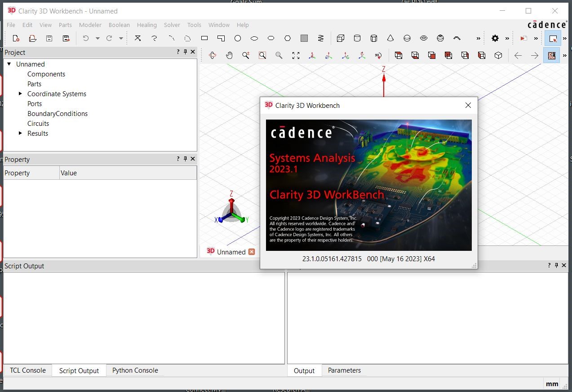Collapse the Unnamed project tree node
Image resolution: width=572 pixels, height=392 pixels.
[9, 64]
